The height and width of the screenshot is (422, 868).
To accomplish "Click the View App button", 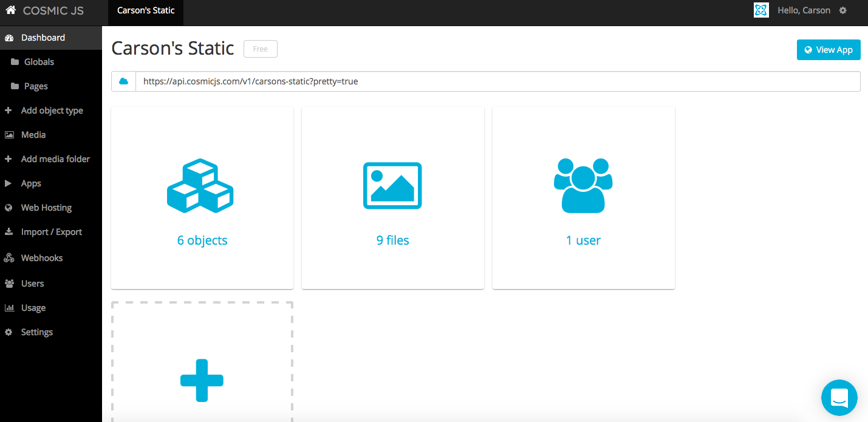I will (829, 50).
